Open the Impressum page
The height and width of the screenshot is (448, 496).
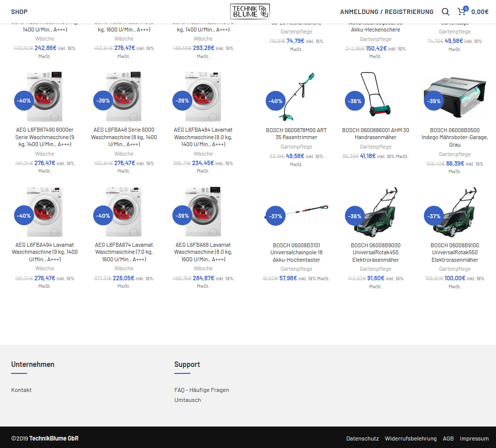[x=474, y=438]
